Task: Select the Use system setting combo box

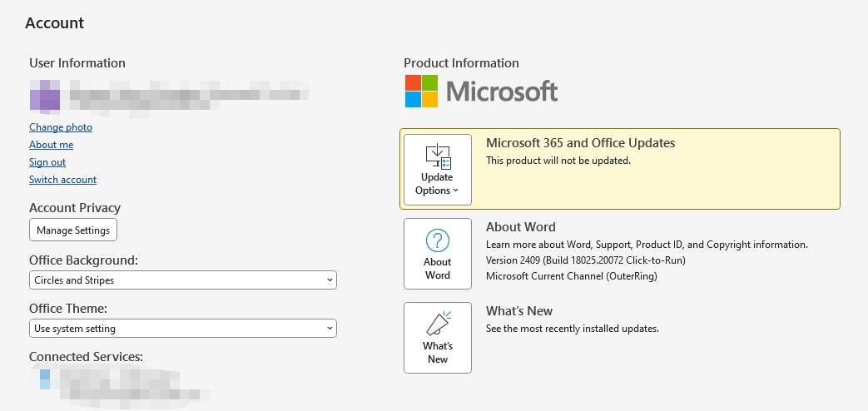Action: 183,329
